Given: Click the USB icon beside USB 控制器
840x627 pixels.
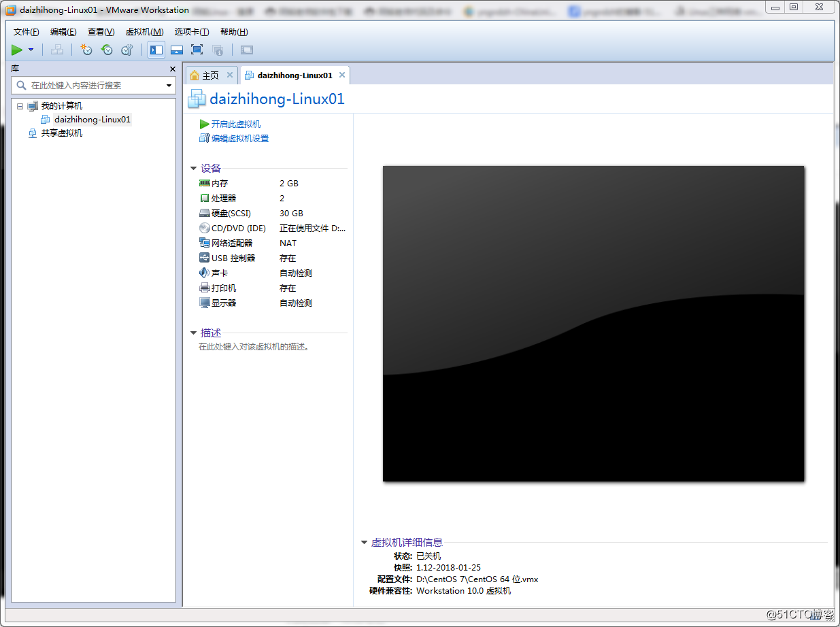Looking at the screenshot, I should (205, 258).
